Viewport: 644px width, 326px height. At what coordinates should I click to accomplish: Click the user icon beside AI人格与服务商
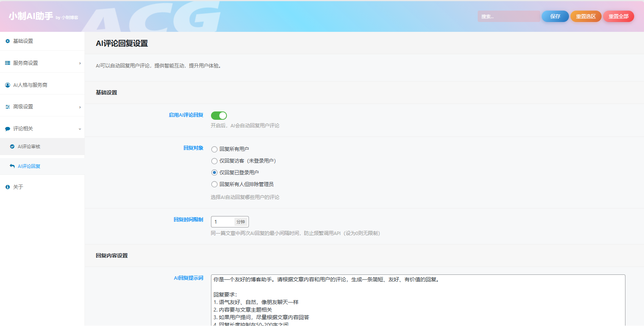8,85
